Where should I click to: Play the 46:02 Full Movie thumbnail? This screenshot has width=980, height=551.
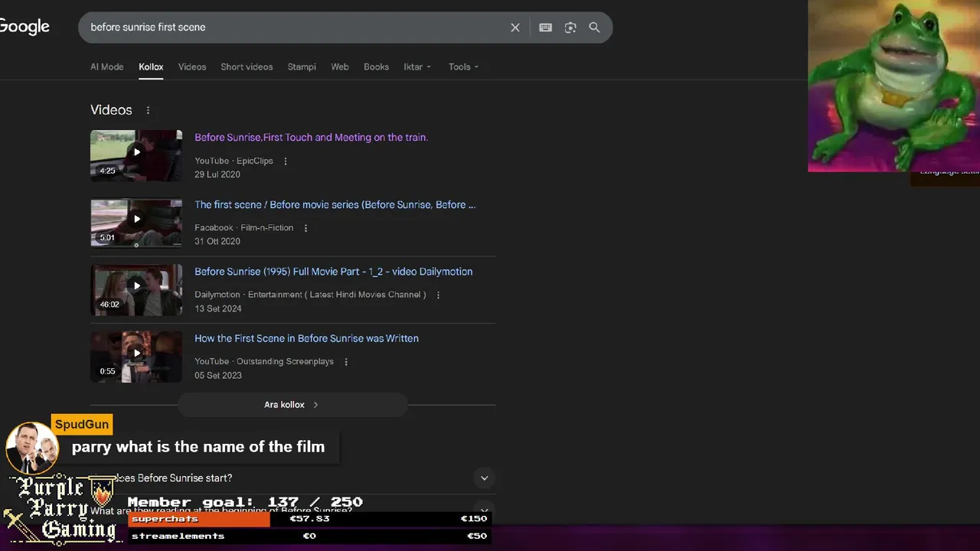(x=136, y=289)
